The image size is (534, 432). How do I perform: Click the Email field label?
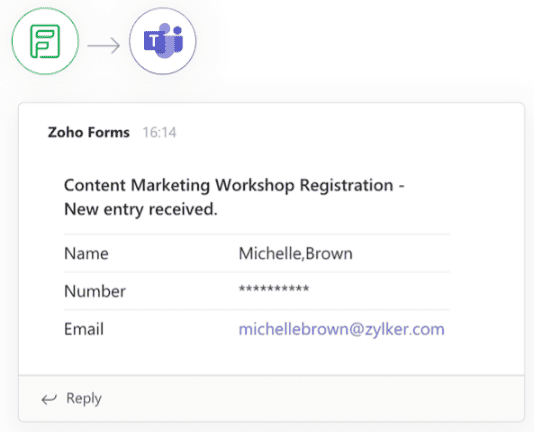pyautogui.click(x=84, y=329)
